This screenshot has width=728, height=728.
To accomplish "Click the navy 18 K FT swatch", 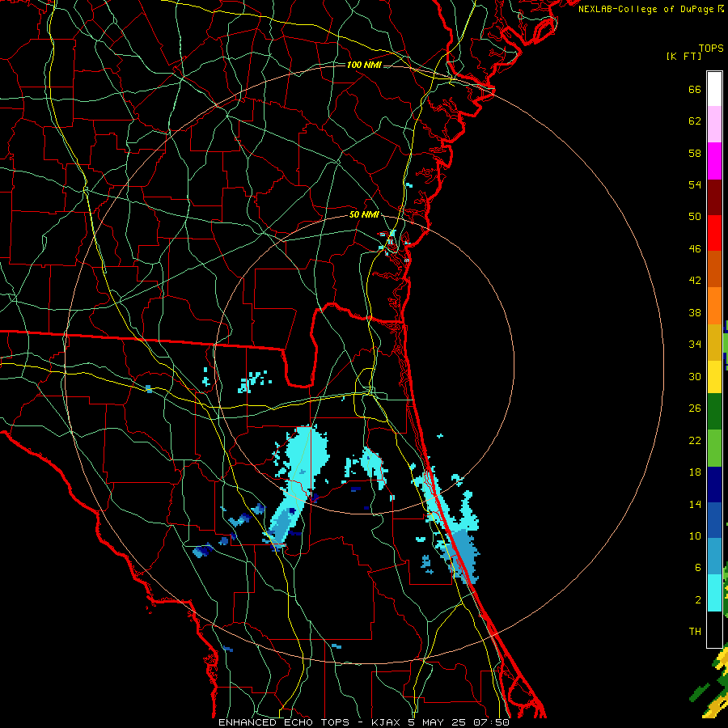I will [x=714, y=485].
